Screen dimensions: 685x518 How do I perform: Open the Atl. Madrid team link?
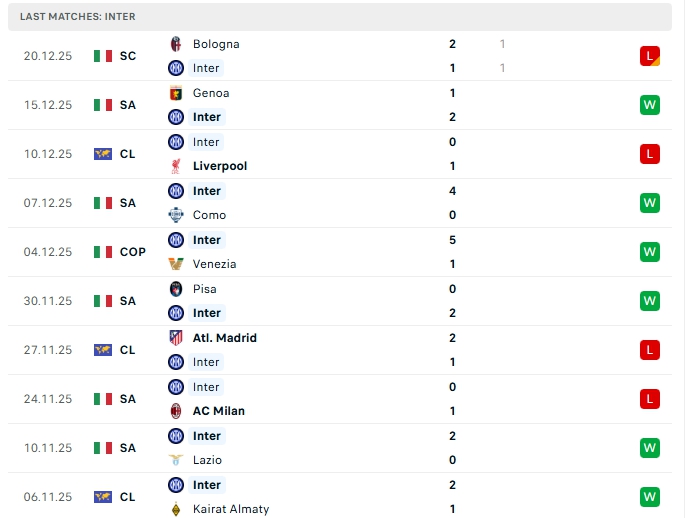225,338
